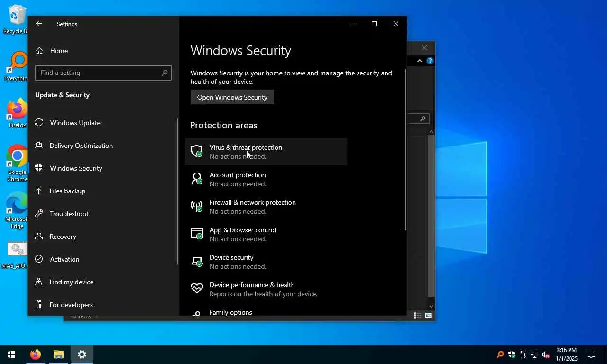The width and height of the screenshot is (607, 364).
Task: Click the For developers sliders icon
Action: tap(39, 305)
